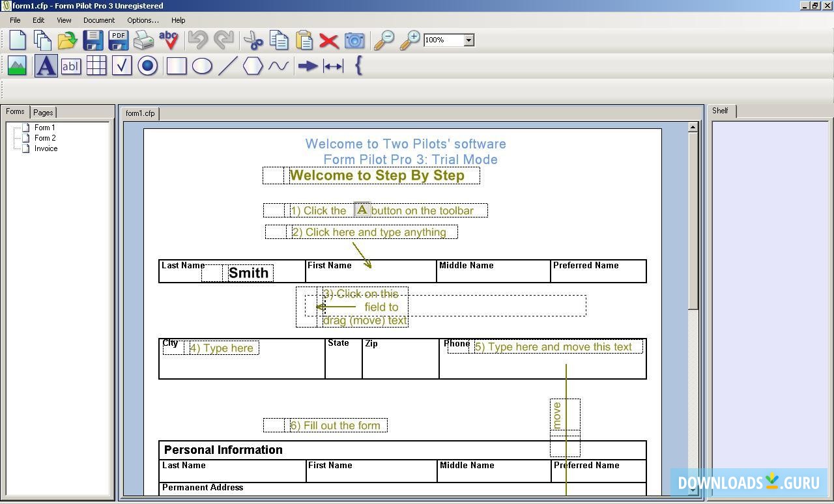Screen dimensions: 834x504
Task: Select the rectangle shape tool
Action: click(x=177, y=66)
